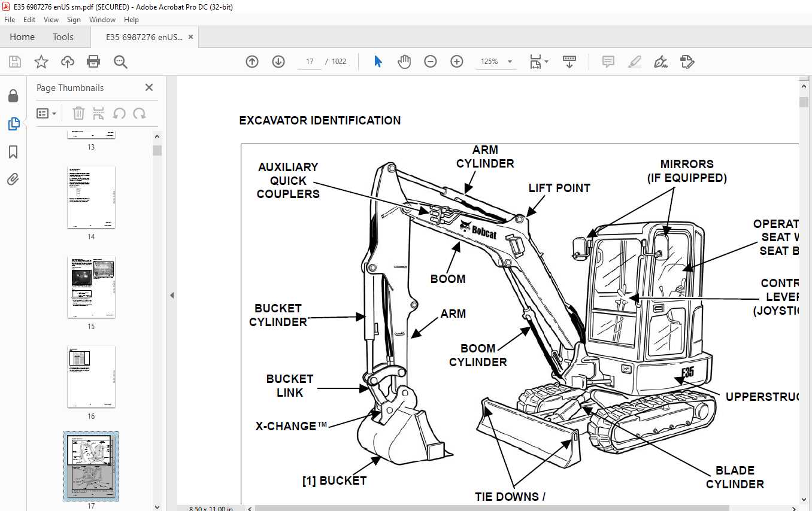Go to previous page arrow
The width and height of the screenshot is (812, 511).
tap(252, 62)
